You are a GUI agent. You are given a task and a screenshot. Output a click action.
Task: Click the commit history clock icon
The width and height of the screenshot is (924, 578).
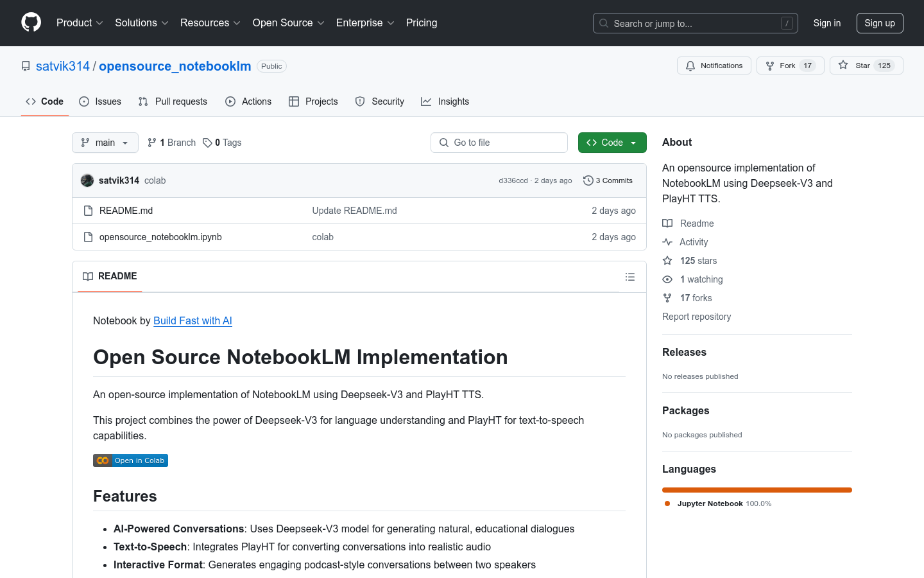pyautogui.click(x=588, y=180)
